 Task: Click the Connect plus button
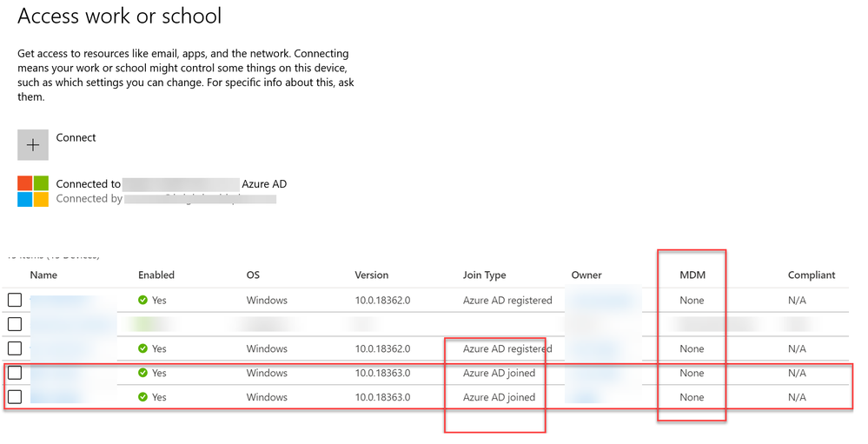tap(33, 145)
